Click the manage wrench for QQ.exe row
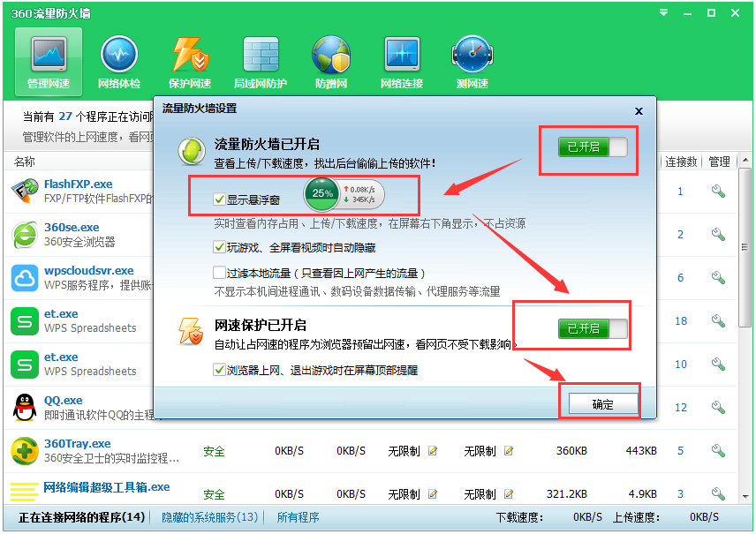Viewport: 756px width, 534px height. coord(718,407)
